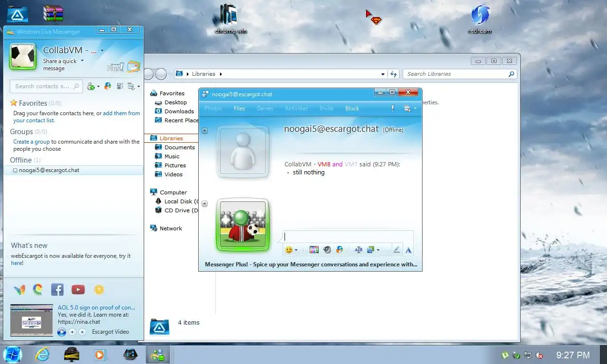Click the Invite item in chat toolbar

pos(326,109)
